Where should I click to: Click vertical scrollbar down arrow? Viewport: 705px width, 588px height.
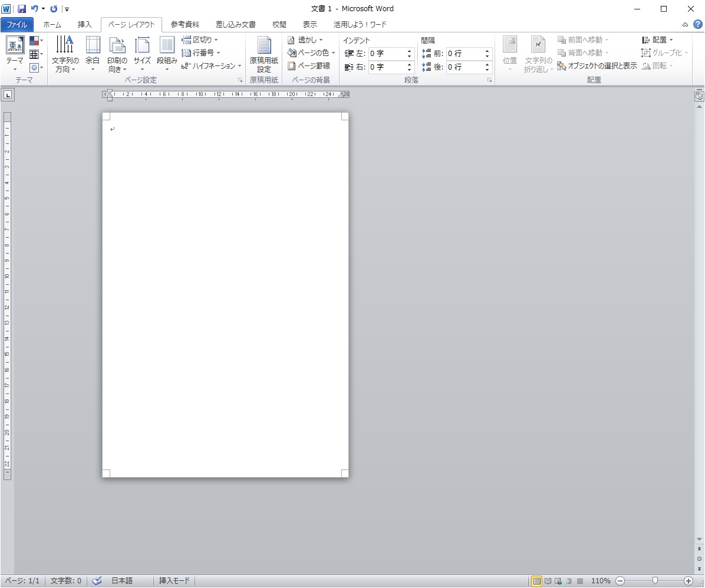tap(699, 539)
